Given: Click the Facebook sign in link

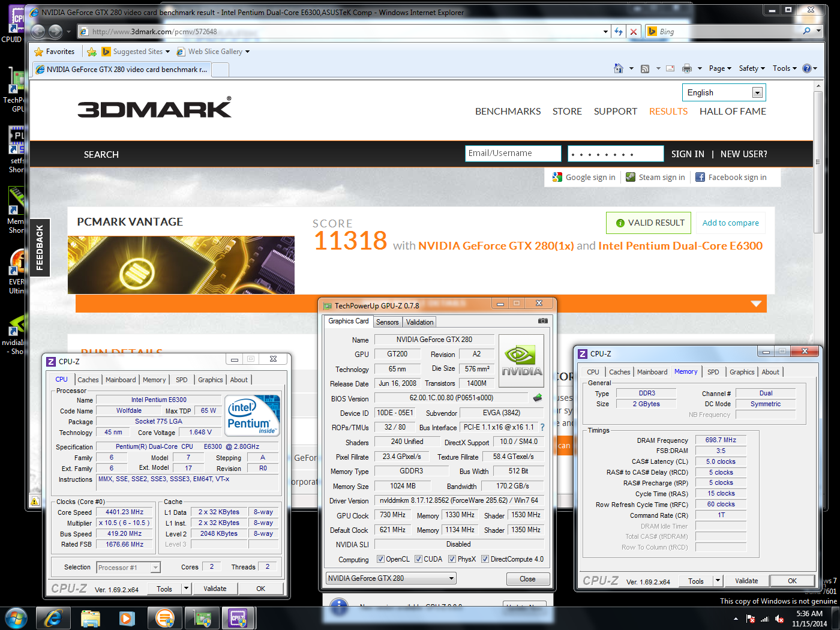Looking at the screenshot, I should [731, 177].
